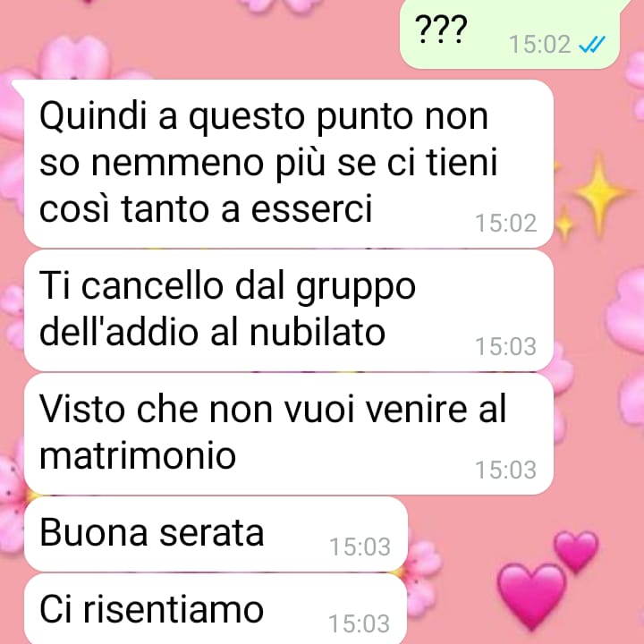Tap the 15:03 timestamp next to 'Buona serata'

pyautogui.click(x=360, y=547)
